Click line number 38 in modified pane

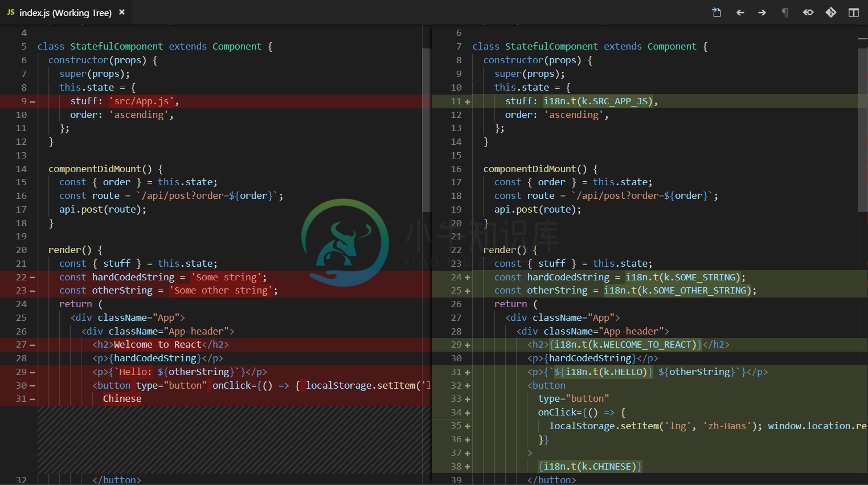(x=456, y=466)
